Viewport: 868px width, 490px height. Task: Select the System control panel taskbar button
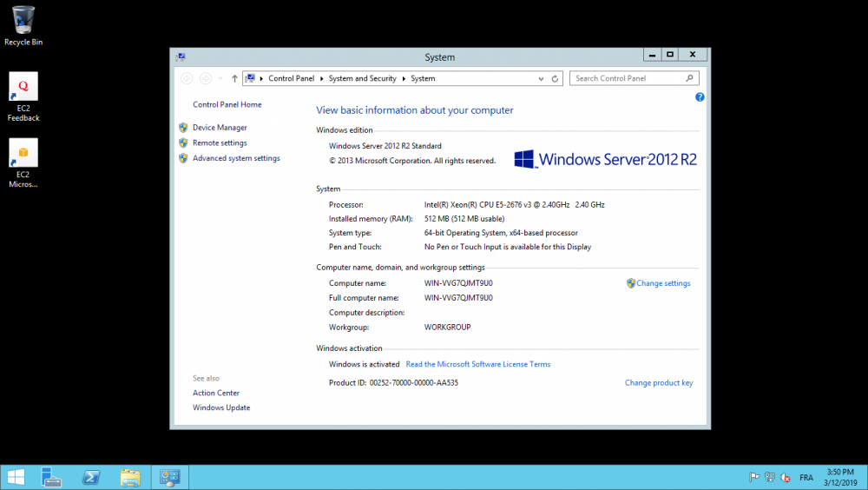pyautogui.click(x=170, y=477)
